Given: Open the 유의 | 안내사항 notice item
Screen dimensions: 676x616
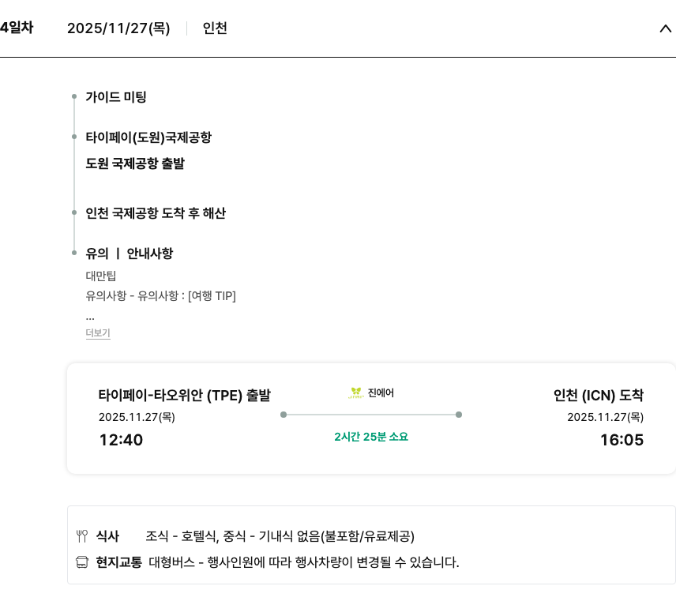Looking at the screenshot, I should (x=130, y=254).
